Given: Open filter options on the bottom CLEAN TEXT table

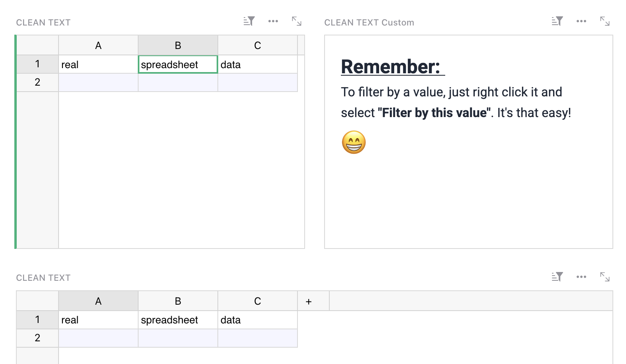Looking at the screenshot, I should click(557, 276).
